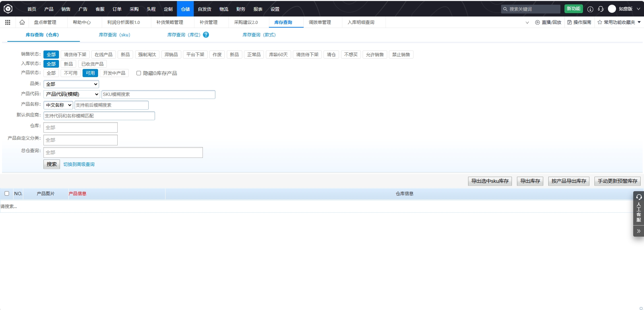Screen dimensions: 644x310
Task: Open the 仓库 selector field
Action: click(x=81, y=128)
